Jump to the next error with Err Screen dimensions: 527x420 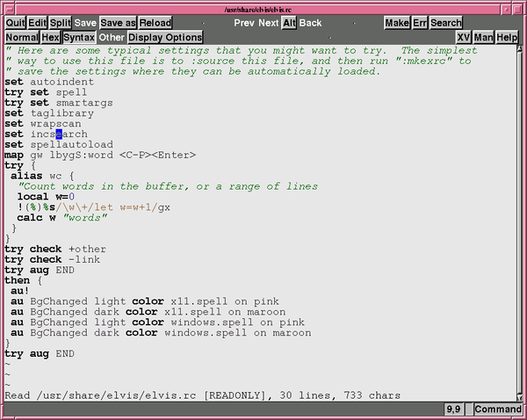click(420, 23)
